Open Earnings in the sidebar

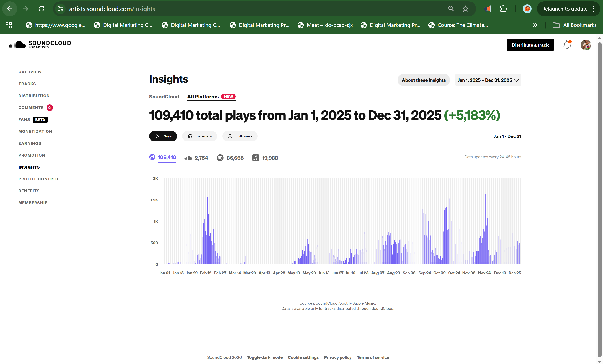tap(30, 143)
